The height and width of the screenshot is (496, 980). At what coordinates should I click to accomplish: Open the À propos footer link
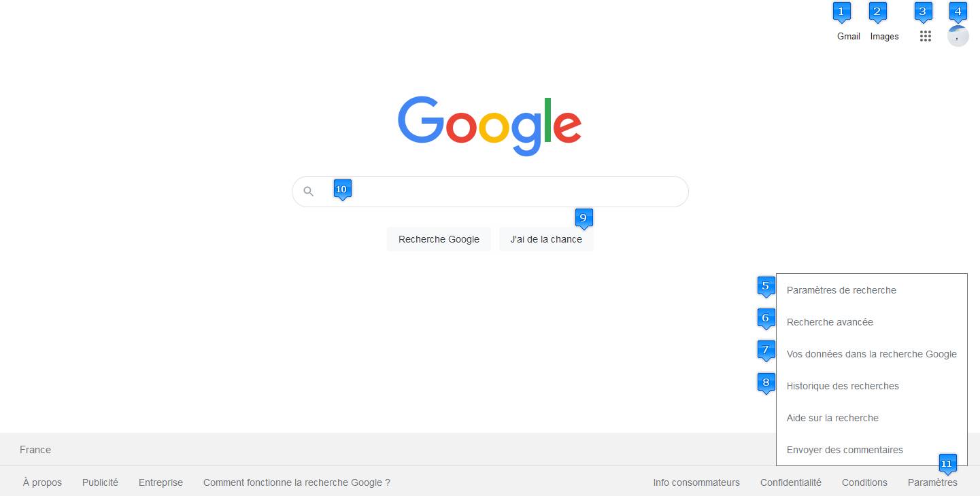pos(42,482)
